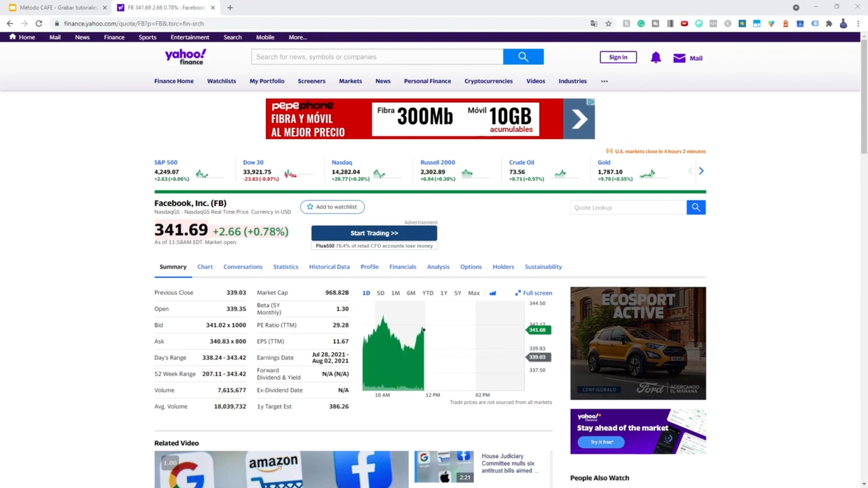Select the YTD chart range

click(x=428, y=293)
